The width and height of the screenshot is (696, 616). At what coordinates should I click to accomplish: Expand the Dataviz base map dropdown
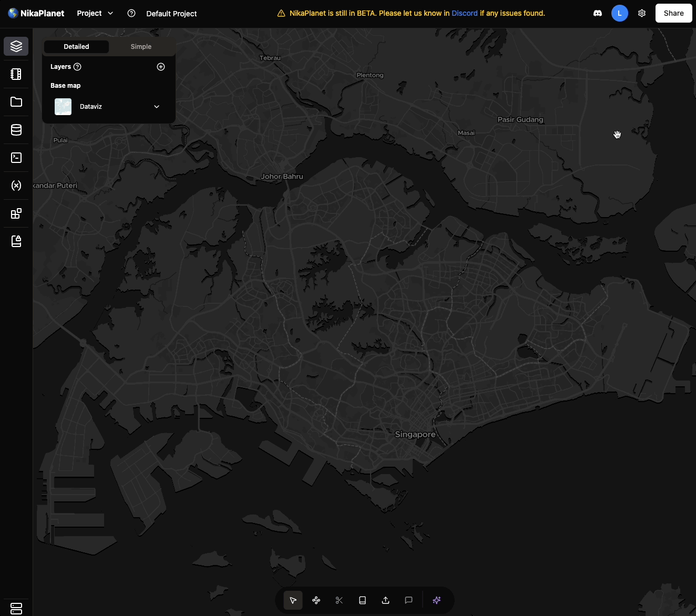pos(157,107)
